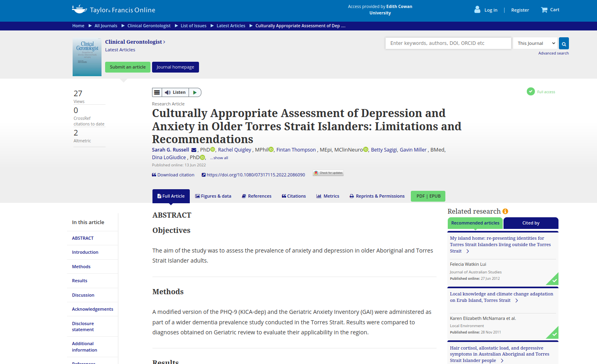The height and width of the screenshot is (364, 597).
Task: Click the Clinical Gerontologist cover thumbnail
Action: point(87,57)
